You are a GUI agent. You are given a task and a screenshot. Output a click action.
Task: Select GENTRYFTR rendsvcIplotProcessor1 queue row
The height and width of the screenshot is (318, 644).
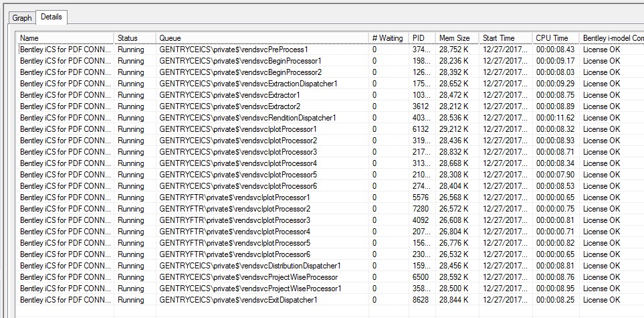point(330,197)
